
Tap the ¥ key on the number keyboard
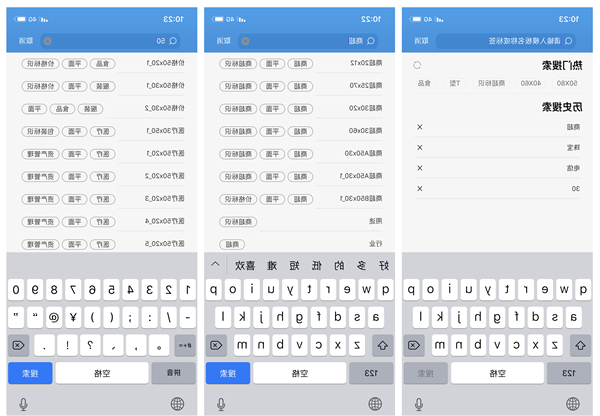(x=73, y=317)
